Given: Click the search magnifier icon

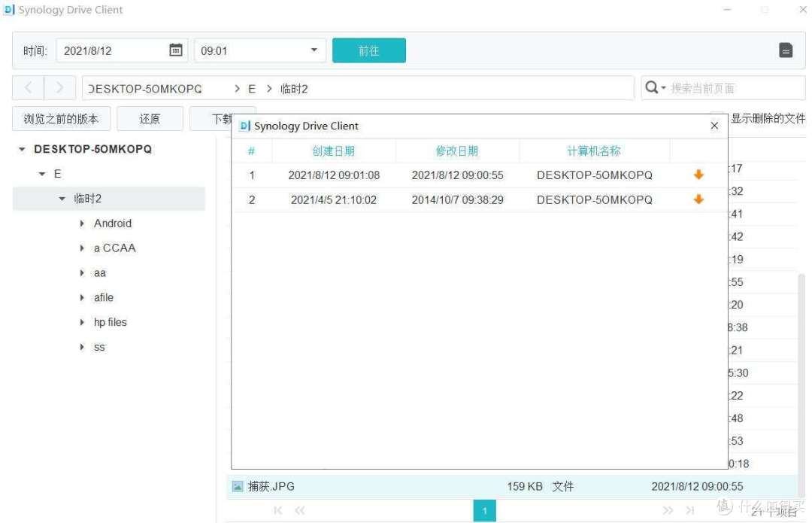Looking at the screenshot, I should 651,87.
